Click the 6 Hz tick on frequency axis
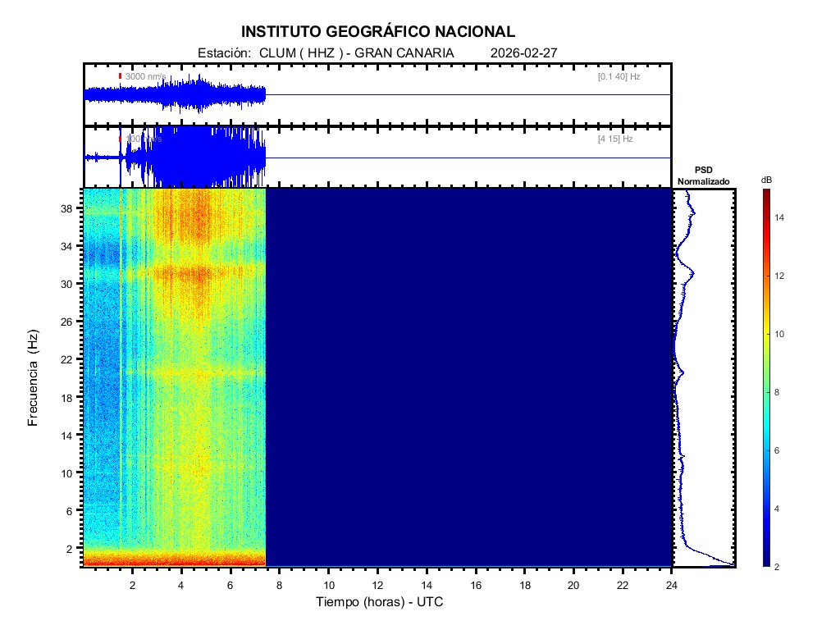 [71, 510]
